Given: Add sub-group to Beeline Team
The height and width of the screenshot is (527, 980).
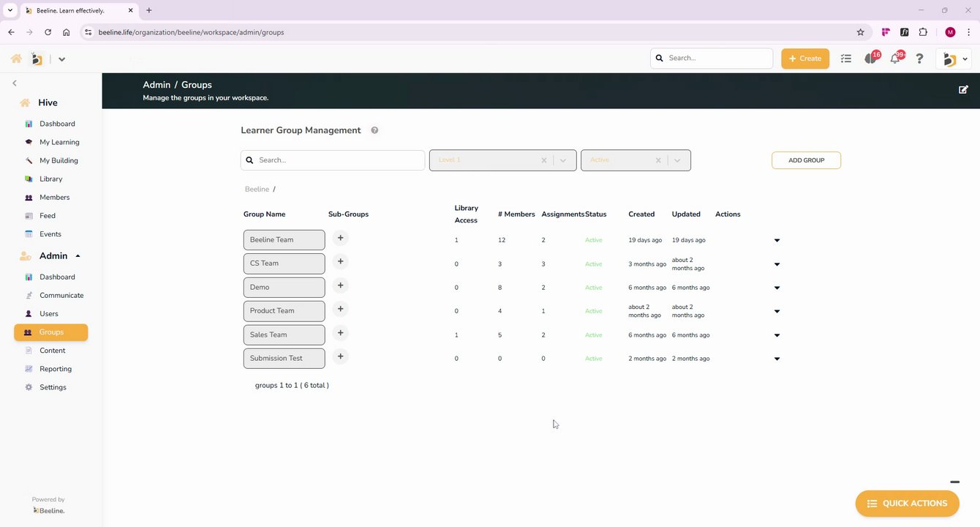Looking at the screenshot, I should click(340, 238).
